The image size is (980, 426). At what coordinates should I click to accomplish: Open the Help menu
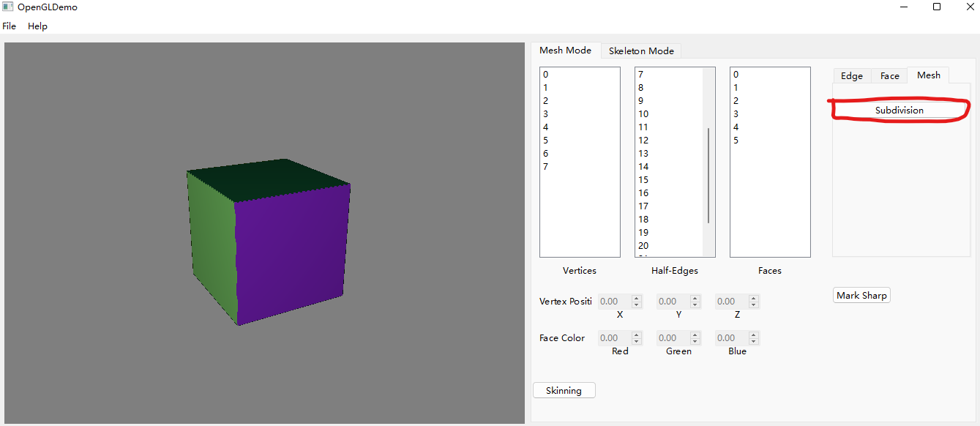(x=37, y=26)
